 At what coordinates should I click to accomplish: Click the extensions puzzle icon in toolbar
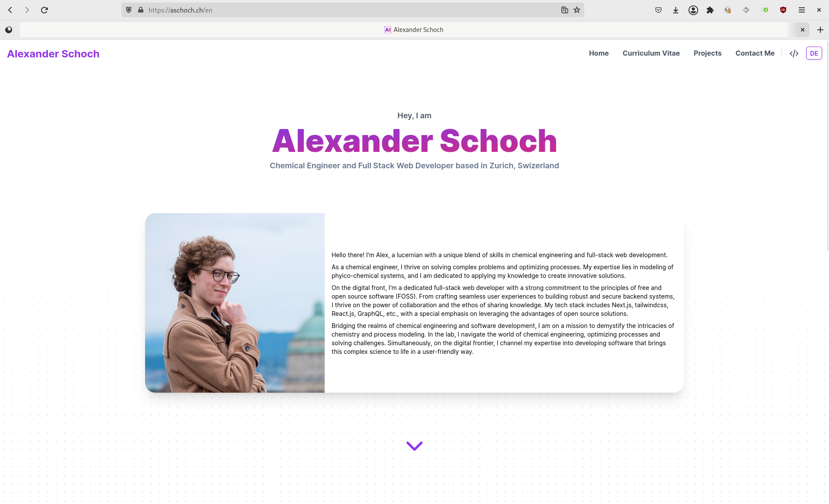(x=709, y=10)
